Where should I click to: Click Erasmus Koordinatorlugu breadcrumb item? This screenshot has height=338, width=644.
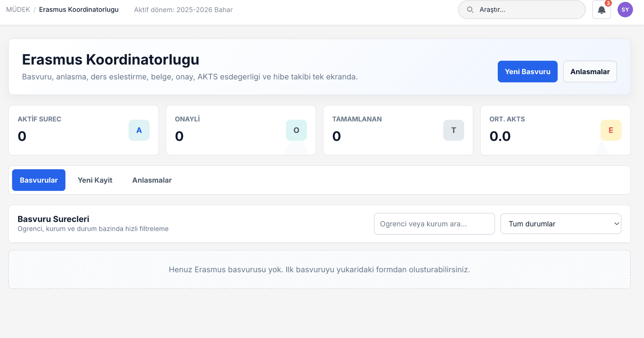click(x=79, y=10)
